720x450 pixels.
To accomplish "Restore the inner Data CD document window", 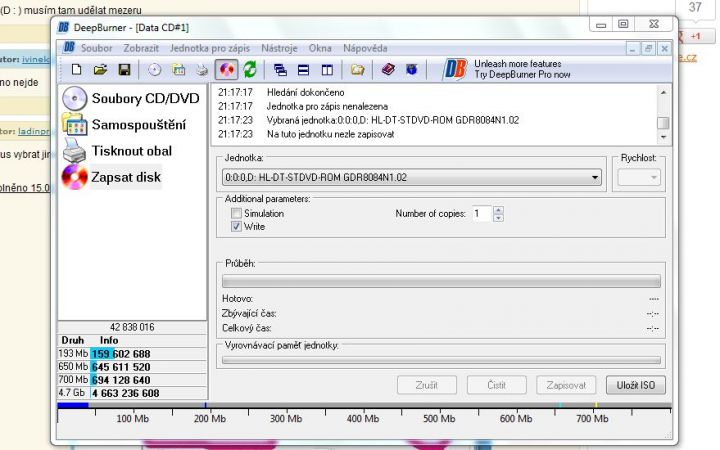I will coord(648,48).
